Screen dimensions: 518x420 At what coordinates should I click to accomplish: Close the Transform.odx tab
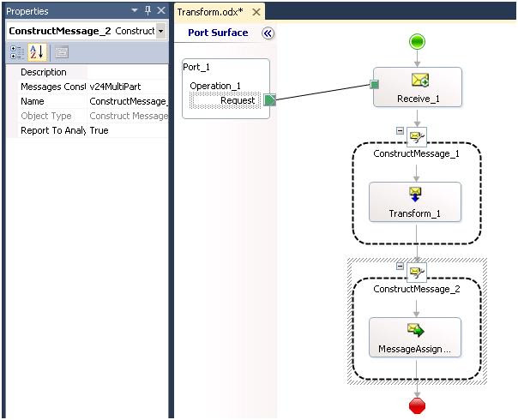tap(256, 12)
